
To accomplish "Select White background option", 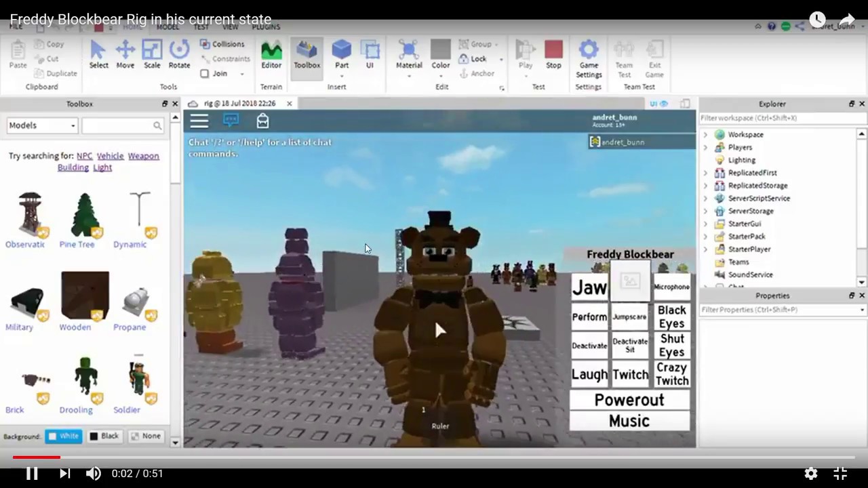I will click(x=64, y=436).
